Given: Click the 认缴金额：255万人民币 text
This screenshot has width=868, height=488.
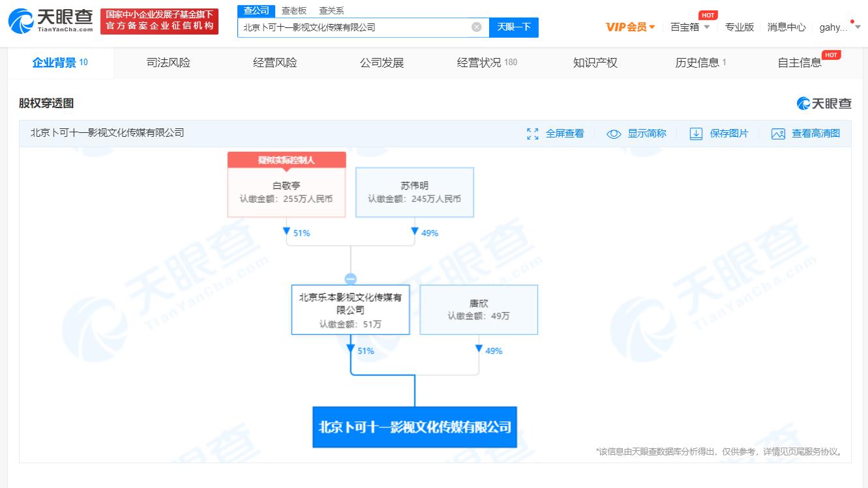Looking at the screenshot, I should click(x=286, y=199).
